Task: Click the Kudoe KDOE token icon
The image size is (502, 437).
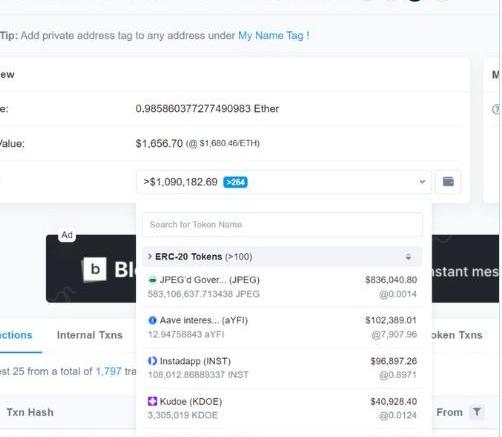Action: (152, 401)
